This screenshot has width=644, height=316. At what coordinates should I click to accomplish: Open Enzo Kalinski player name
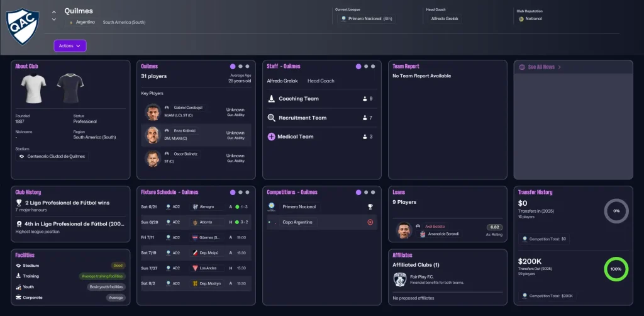184,131
